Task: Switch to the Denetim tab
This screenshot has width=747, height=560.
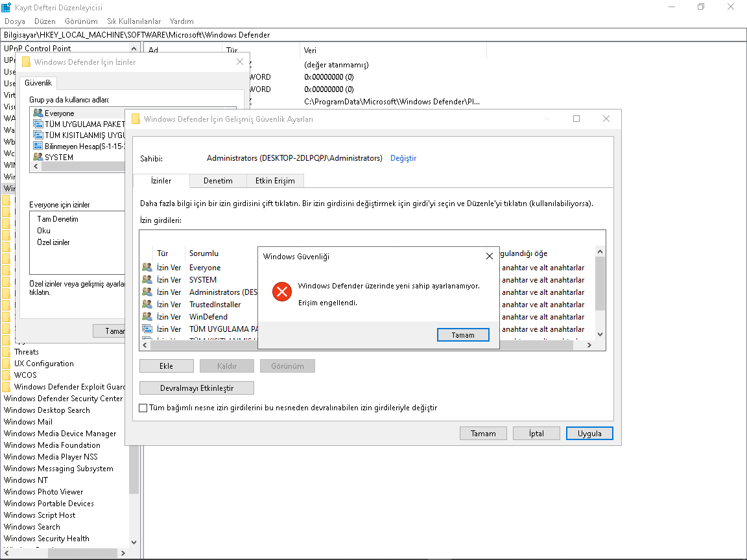Action: point(218,181)
